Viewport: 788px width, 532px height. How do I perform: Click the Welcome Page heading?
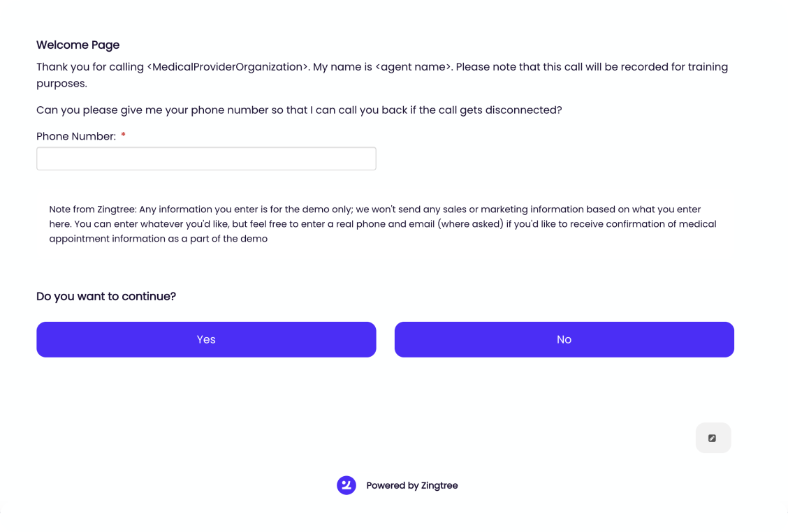78,45
